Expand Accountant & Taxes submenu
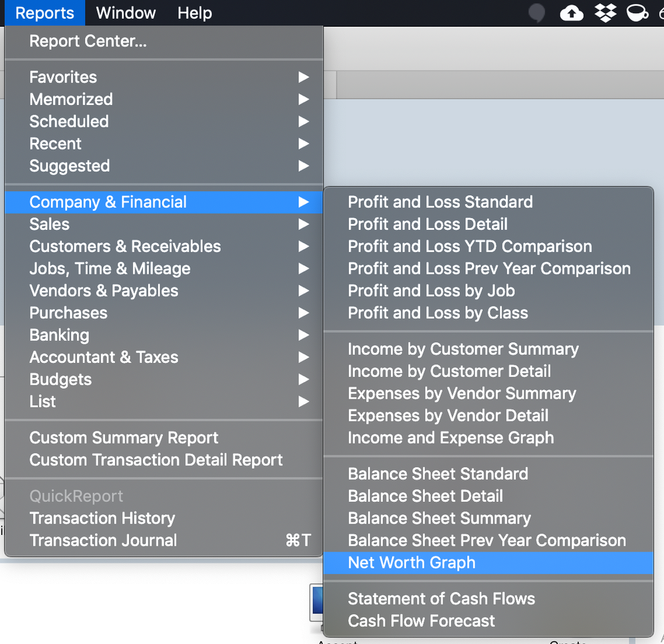Viewport: 664px width, 644px height. point(164,357)
